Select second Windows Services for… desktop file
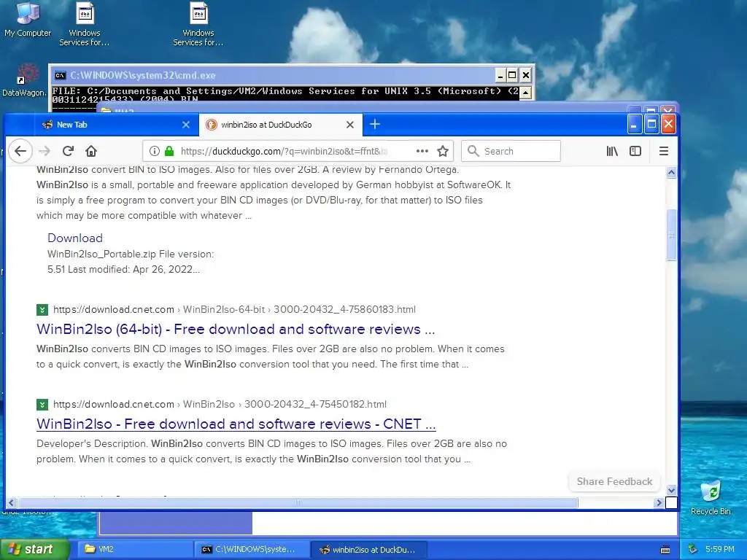 click(x=198, y=24)
